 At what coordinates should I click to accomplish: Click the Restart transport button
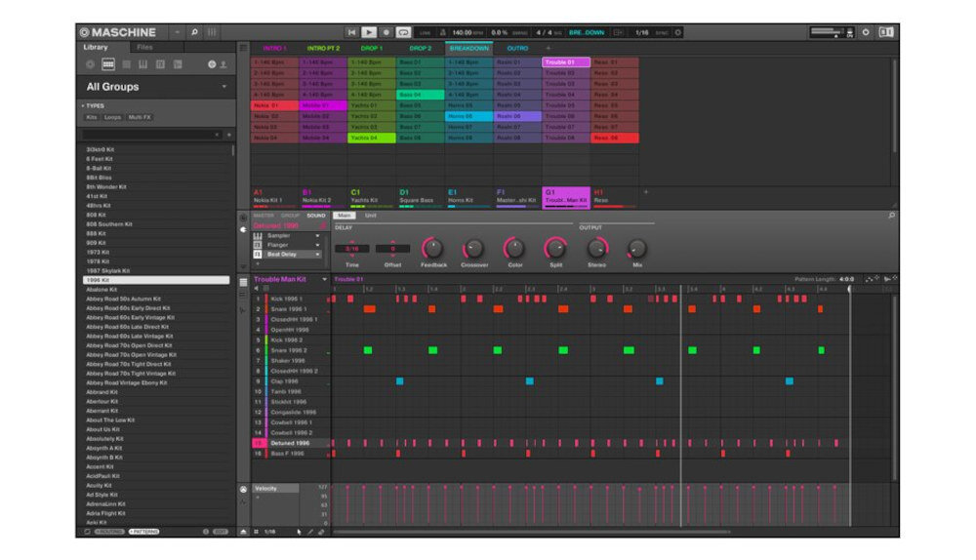[351, 32]
